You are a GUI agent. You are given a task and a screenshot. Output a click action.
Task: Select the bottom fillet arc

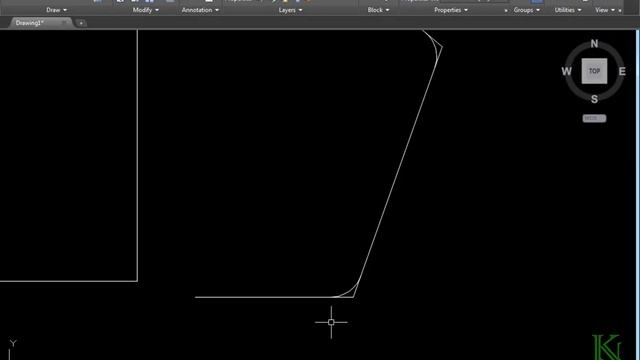click(349, 292)
